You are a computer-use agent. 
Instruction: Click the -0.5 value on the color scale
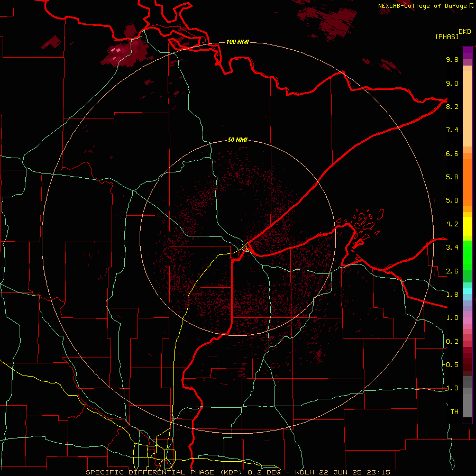451,365
